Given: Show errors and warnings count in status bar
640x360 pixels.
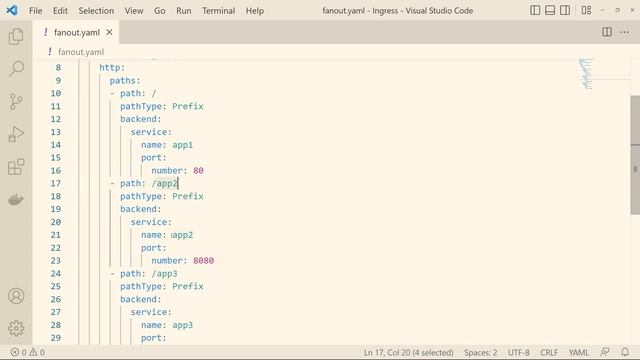Looking at the screenshot, I should [x=28, y=352].
